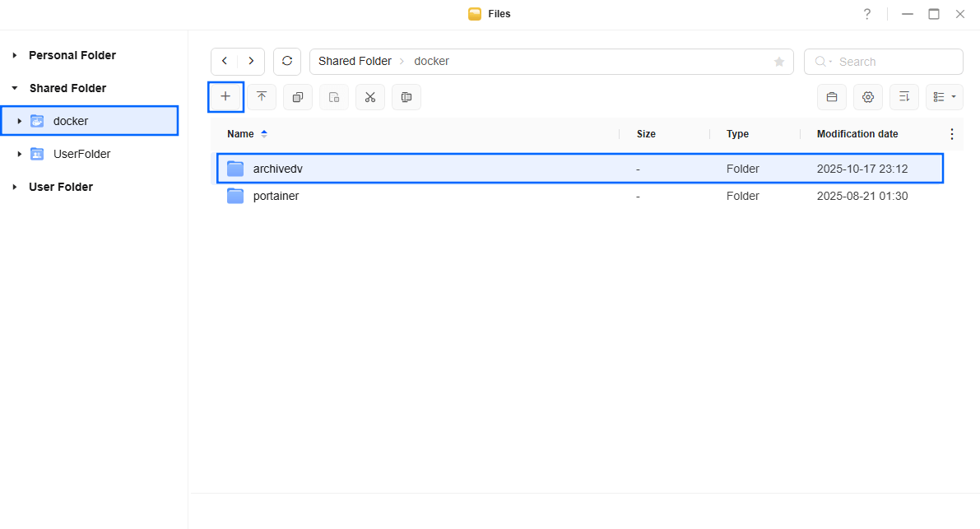Click the copy icon in toolbar

[298, 97]
